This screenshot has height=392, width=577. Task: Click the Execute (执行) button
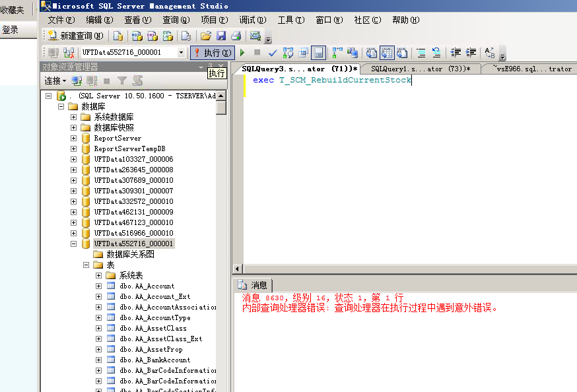point(213,53)
